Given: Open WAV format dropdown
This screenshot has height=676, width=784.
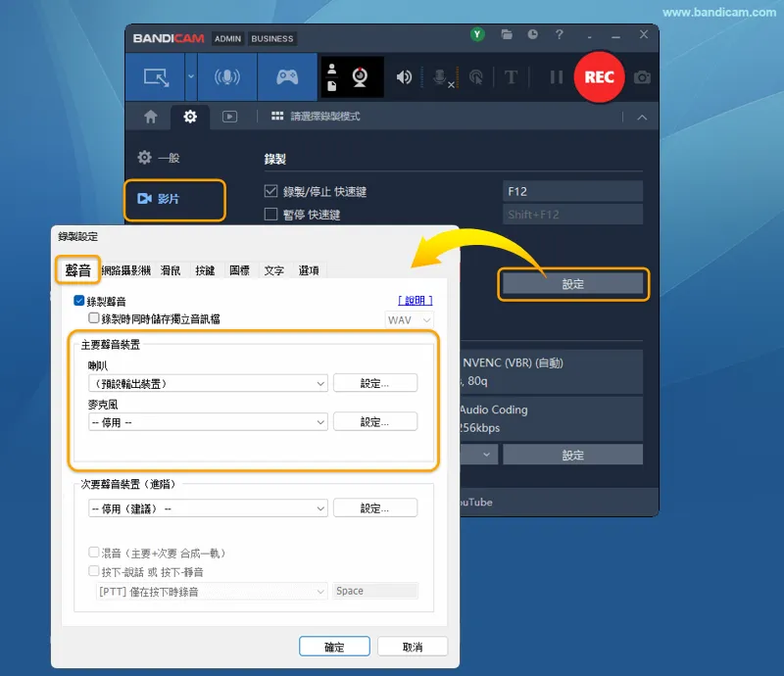Looking at the screenshot, I should 409,320.
